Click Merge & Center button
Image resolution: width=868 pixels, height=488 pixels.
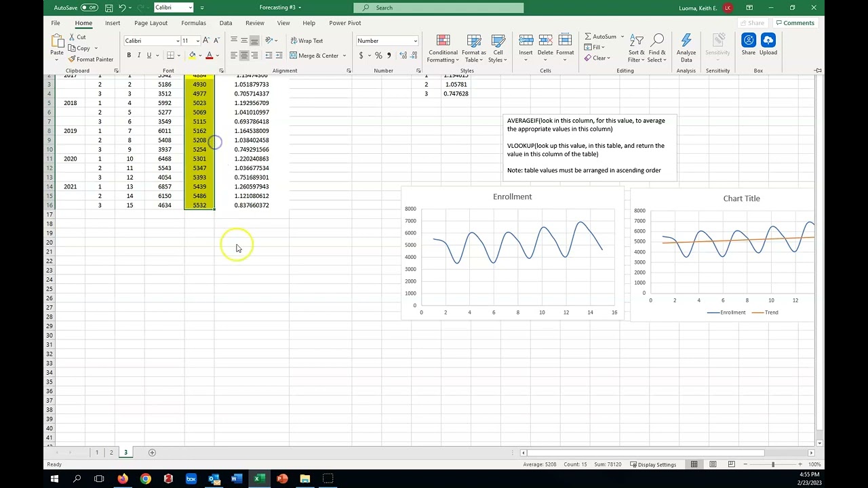(x=314, y=56)
